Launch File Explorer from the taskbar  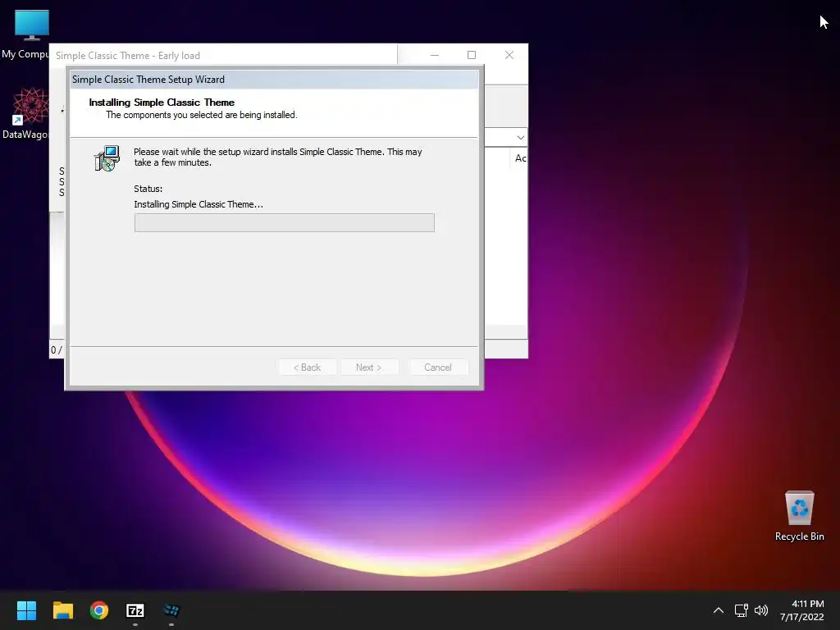tap(62, 610)
